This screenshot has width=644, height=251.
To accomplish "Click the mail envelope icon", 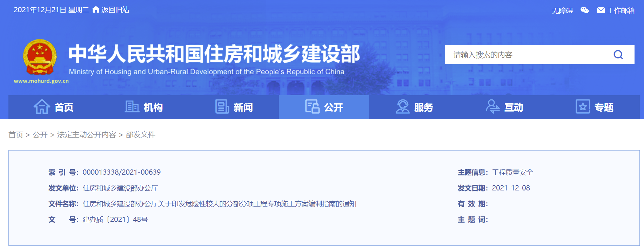I will coord(601,11).
